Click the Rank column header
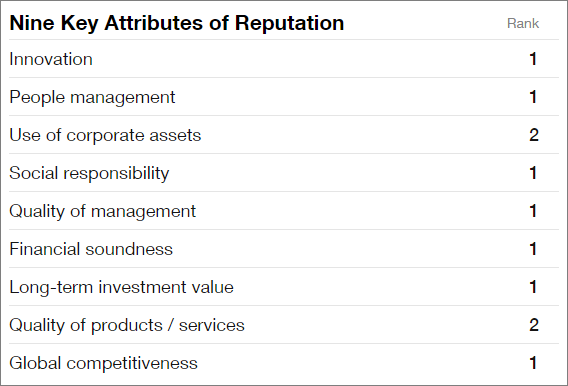This screenshot has width=568, height=386. coord(523,24)
